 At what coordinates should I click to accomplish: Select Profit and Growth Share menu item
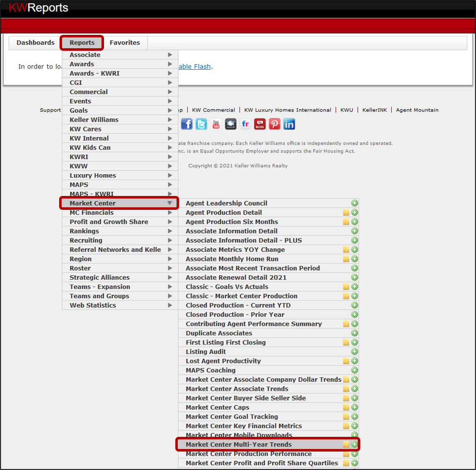pyautogui.click(x=120, y=222)
